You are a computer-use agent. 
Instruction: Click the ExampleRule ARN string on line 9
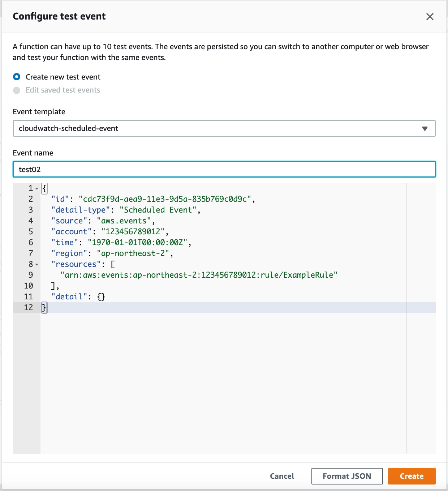click(199, 275)
